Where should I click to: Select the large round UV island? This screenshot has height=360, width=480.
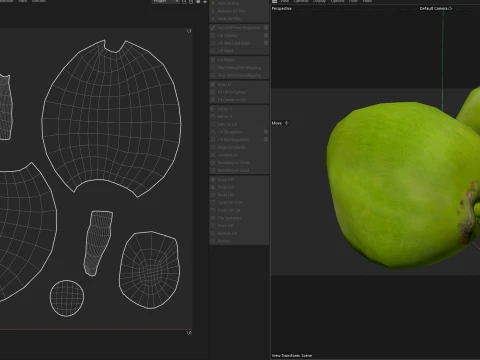coord(112,120)
